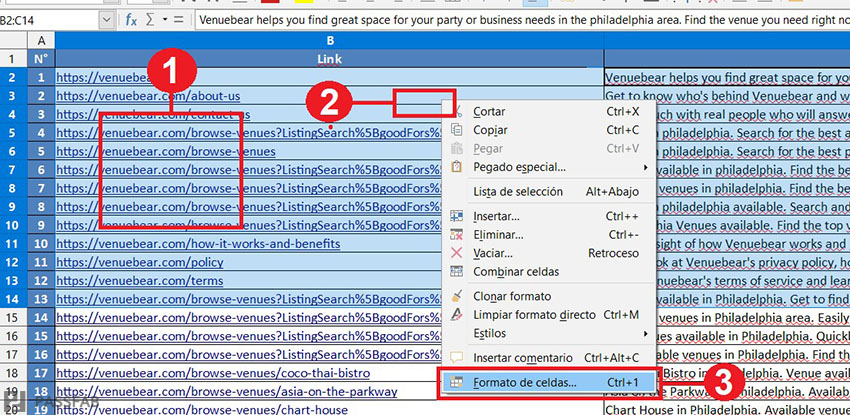Expand the Sum function dropdown arrow
Viewport: 850px width, 415px height.
[164, 20]
